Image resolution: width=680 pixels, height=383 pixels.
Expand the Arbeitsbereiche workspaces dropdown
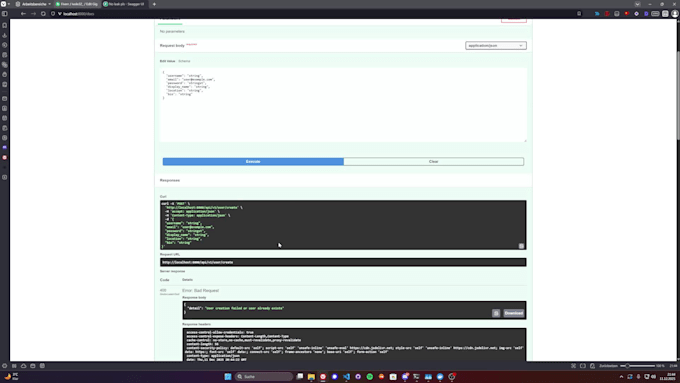[33, 4]
